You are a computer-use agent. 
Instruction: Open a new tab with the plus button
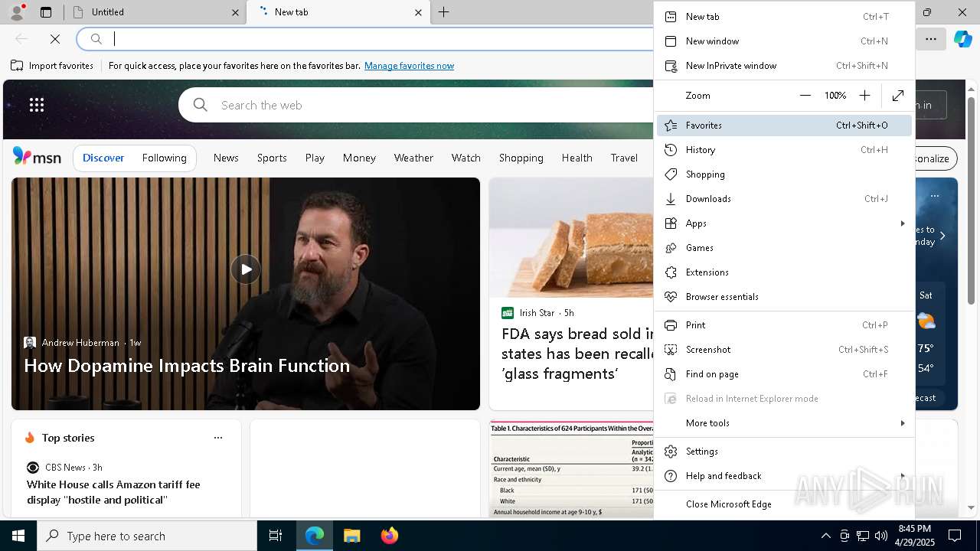tap(444, 12)
